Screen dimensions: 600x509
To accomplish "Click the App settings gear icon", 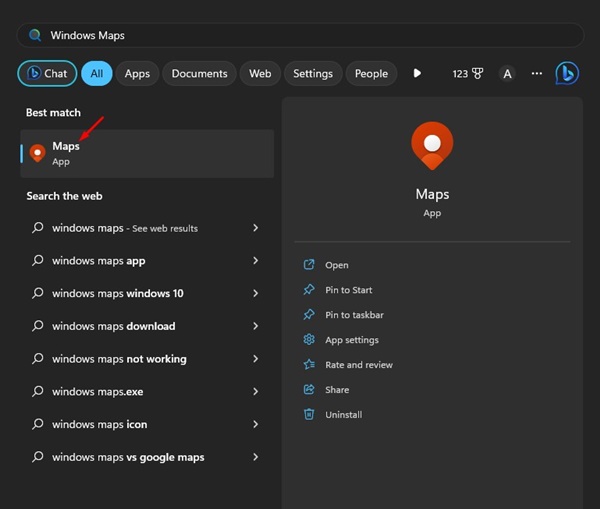I will point(309,339).
